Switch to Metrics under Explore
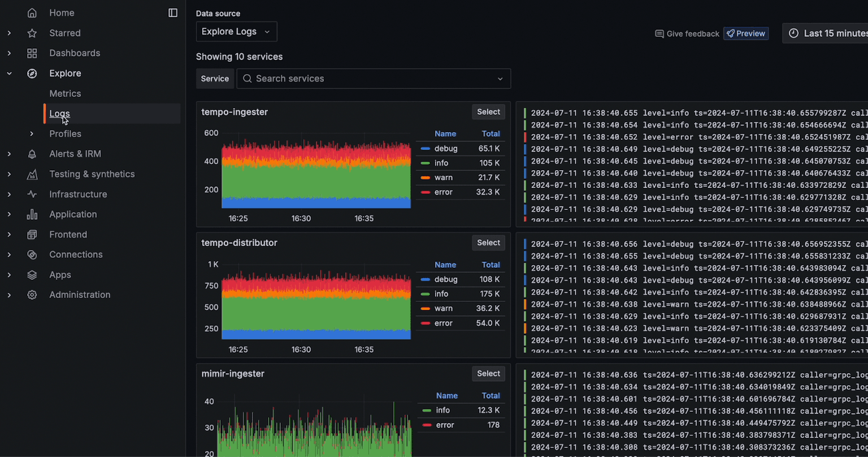868x457 pixels. [x=65, y=93]
